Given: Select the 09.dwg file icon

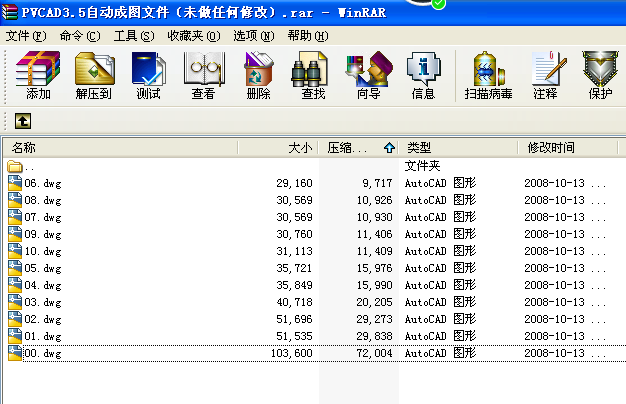Looking at the screenshot, I should pos(15,234).
